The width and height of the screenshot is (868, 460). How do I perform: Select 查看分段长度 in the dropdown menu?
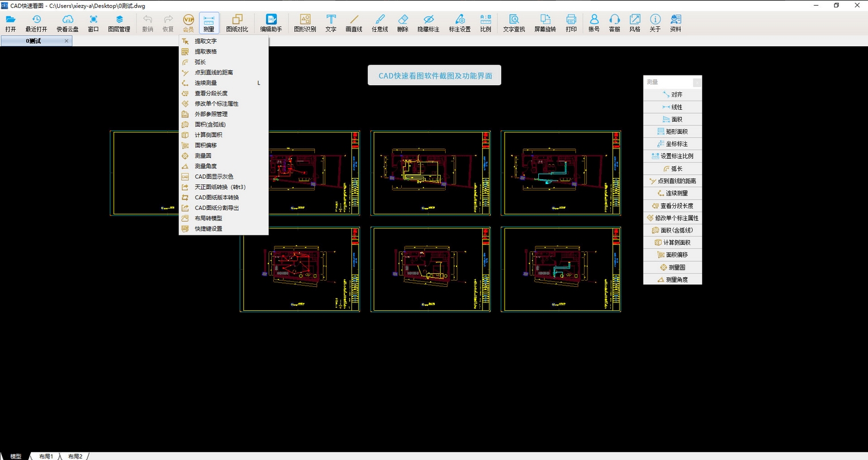(x=223, y=93)
